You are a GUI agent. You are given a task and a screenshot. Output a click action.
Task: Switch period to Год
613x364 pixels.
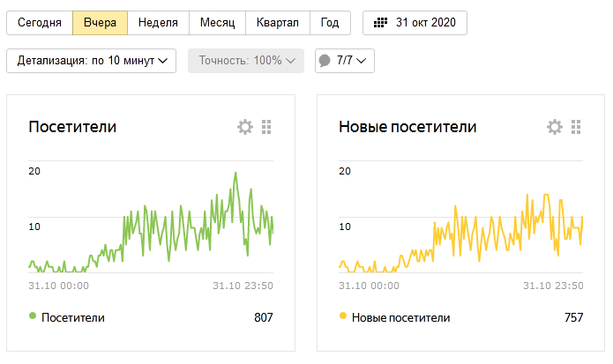(330, 23)
